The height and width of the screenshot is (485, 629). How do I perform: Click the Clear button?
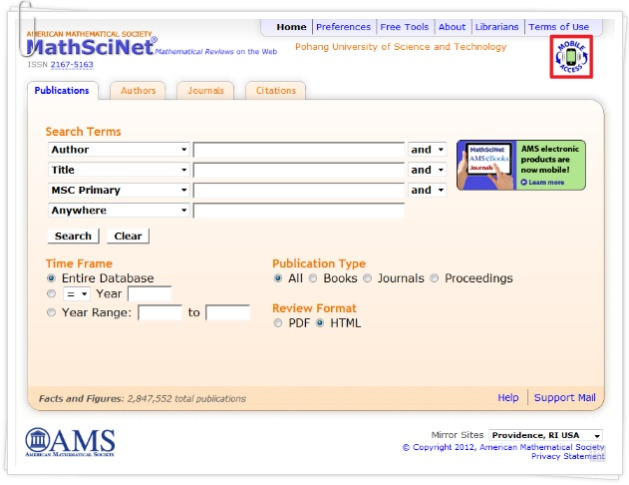tap(128, 236)
